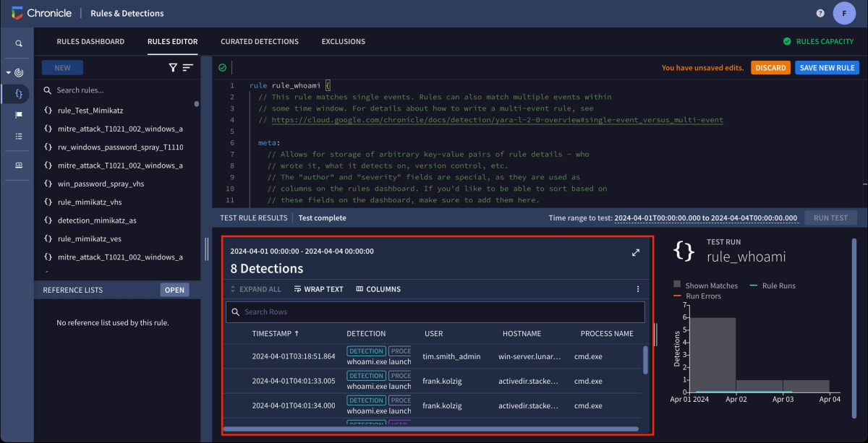
Task: Click the tall Apr 01 bar in chart
Action: click(x=714, y=355)
